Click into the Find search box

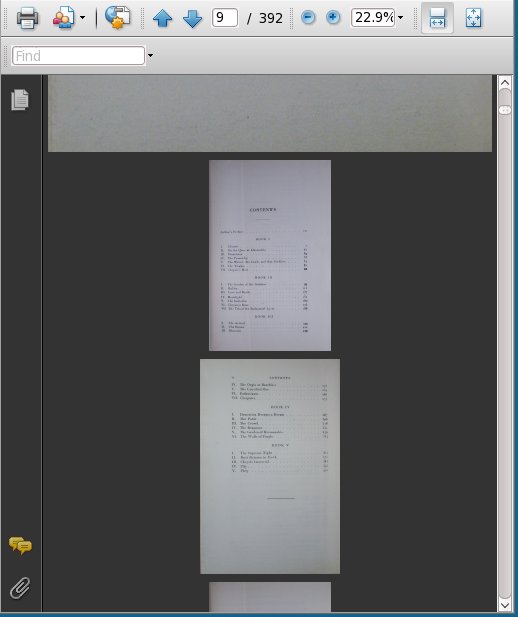pos(78,55)
